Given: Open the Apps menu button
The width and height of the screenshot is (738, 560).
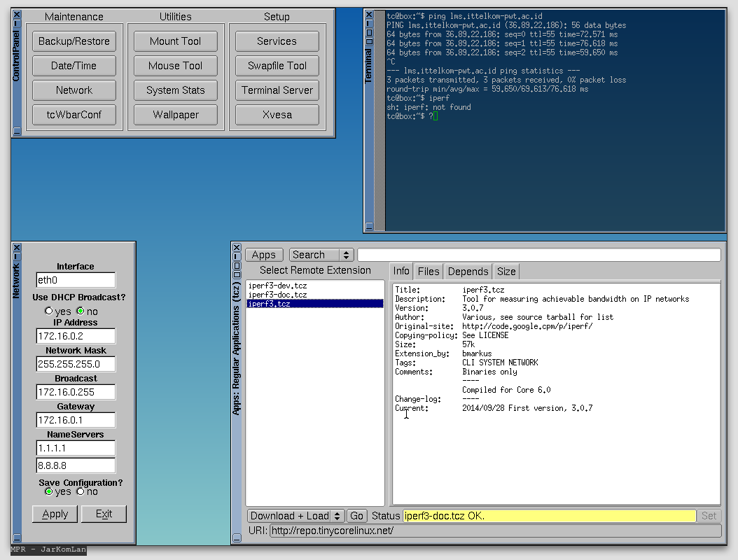Looking at the screenshot, I should pyautogui.click(x=264, y=255).
